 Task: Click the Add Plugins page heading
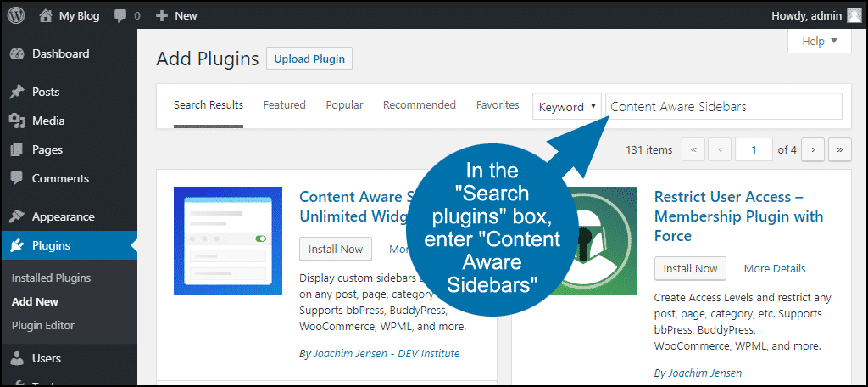[x=208, y=59]
